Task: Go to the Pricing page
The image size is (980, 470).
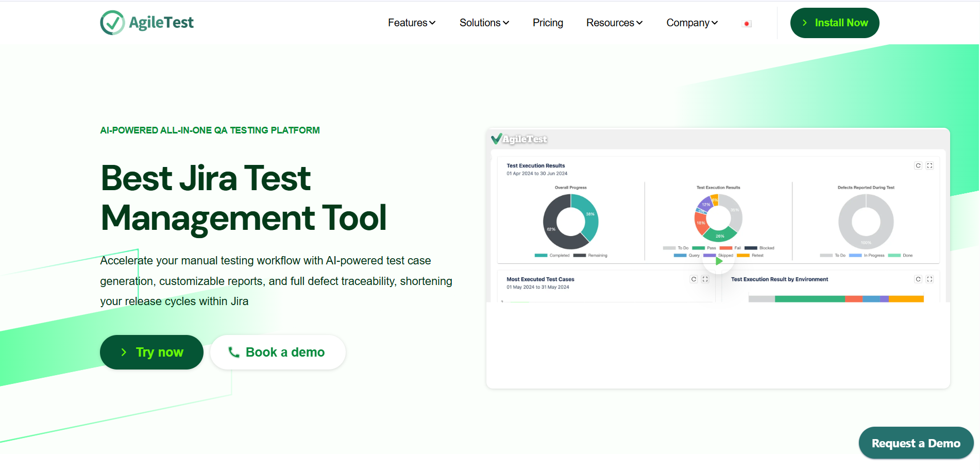Action: tap(548, 23)
